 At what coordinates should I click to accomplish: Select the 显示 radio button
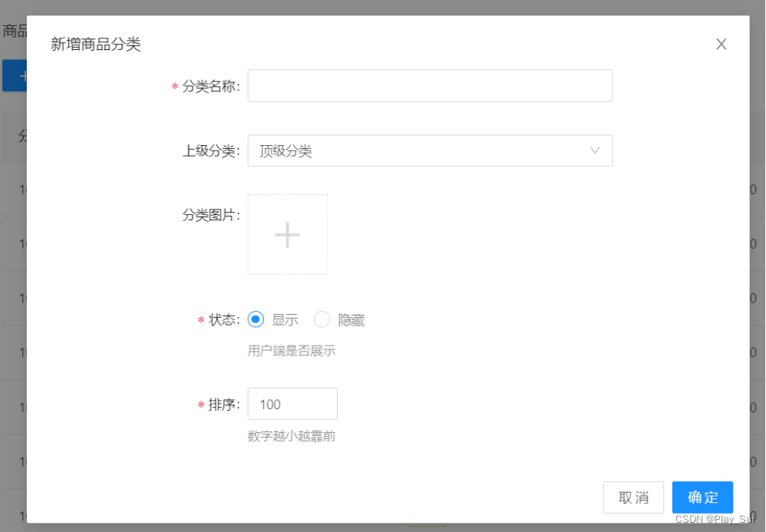tap(256, 319)
